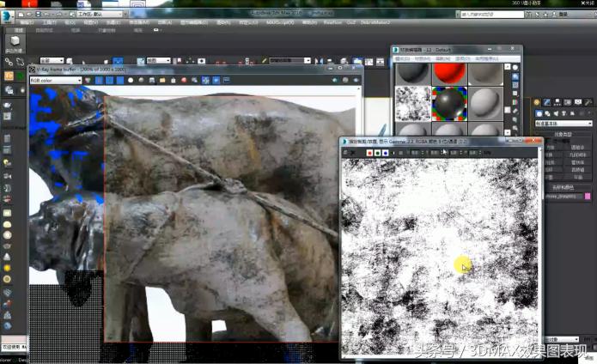Click the pink object color swatch
The image size is (597, 364).
point(588,197)
